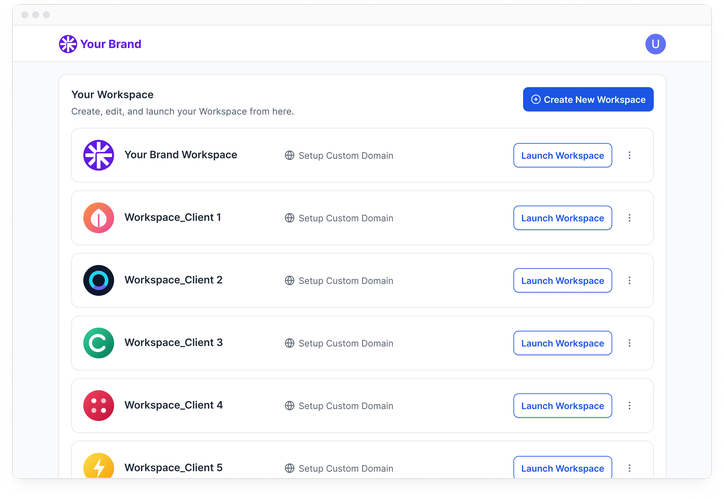This screenshot has height=499, width=724.
Task: Open more options for Workspace_Client 1
Action: click(x=629, y=218)
